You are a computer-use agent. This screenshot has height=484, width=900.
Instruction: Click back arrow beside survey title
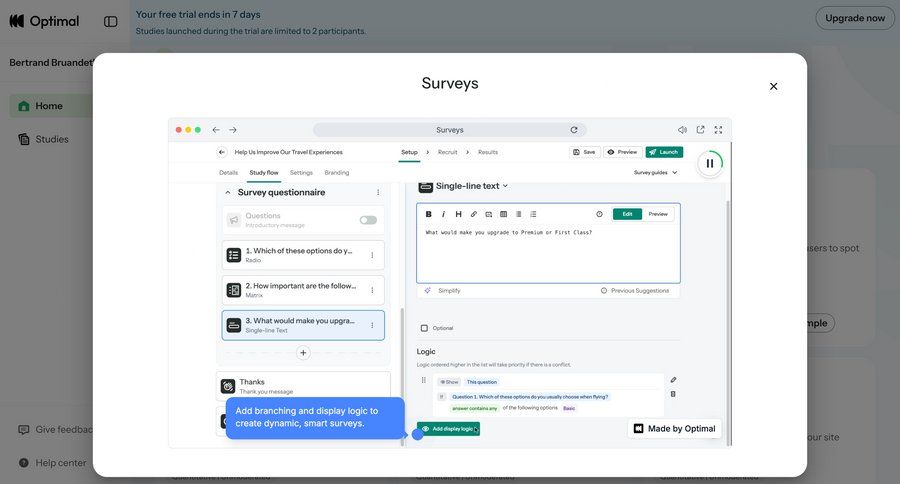pyautogui.click(x=222, y=152)
